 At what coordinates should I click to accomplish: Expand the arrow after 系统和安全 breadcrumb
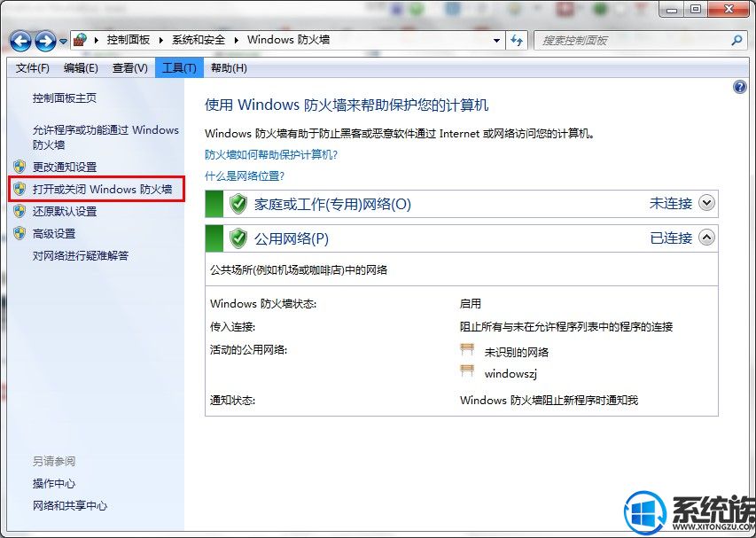point(237,40)
